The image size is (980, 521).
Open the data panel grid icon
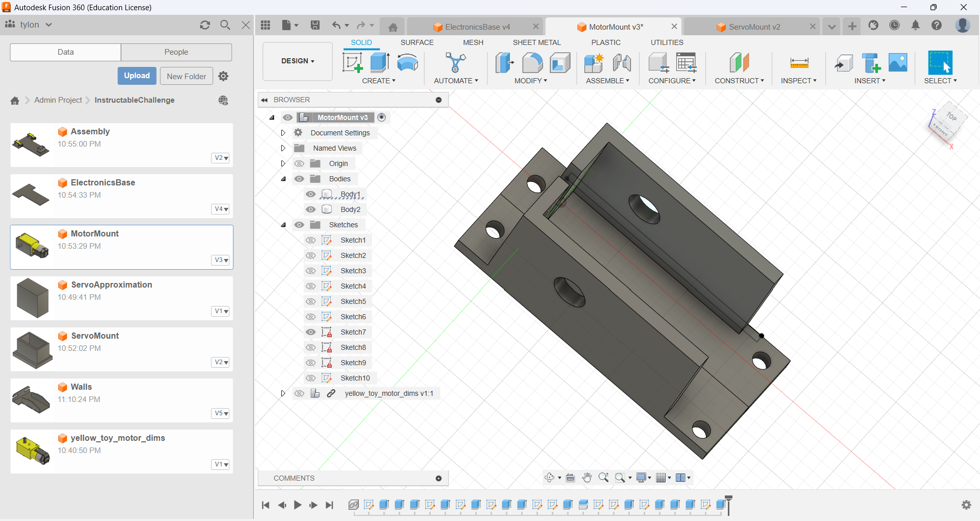[265, 25]
